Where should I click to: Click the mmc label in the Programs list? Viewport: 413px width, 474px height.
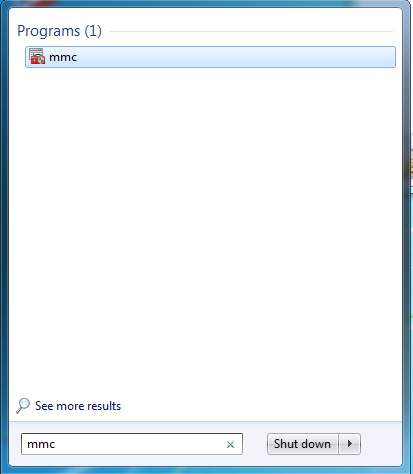pos(63,57)
